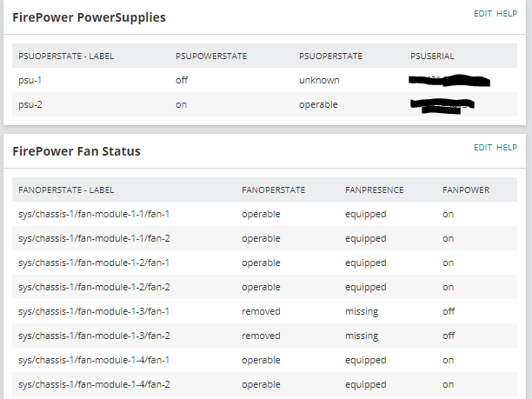532x399 pixels.
Task: Click the FANOPERSTATE column header
Action: tap(275, 190)
